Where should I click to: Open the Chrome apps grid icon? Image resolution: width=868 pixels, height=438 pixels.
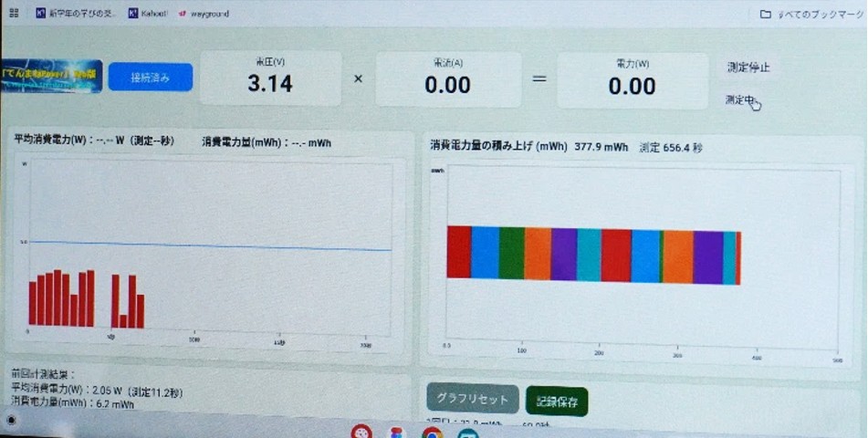14,14
